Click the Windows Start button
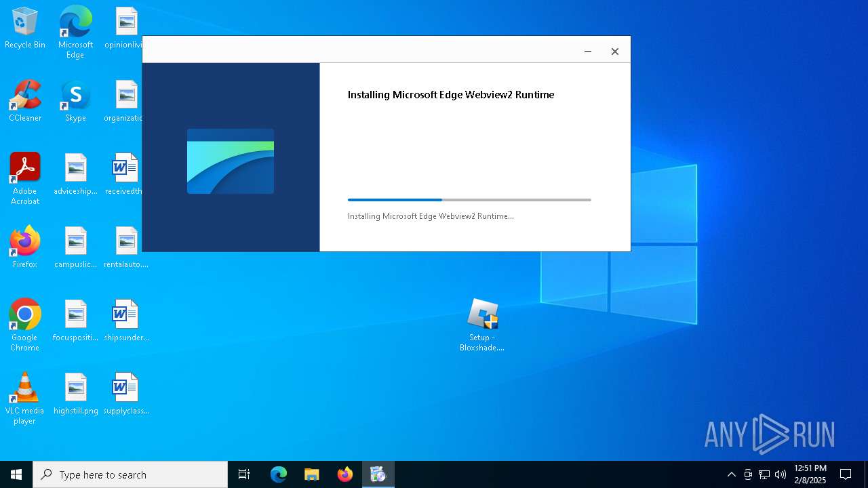The image size is (868, 488). click(x=16, y=474)
